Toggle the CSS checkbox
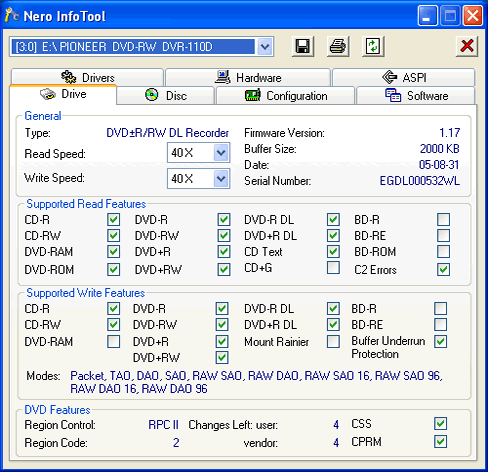The image size is (488, 472). point(441,424)
